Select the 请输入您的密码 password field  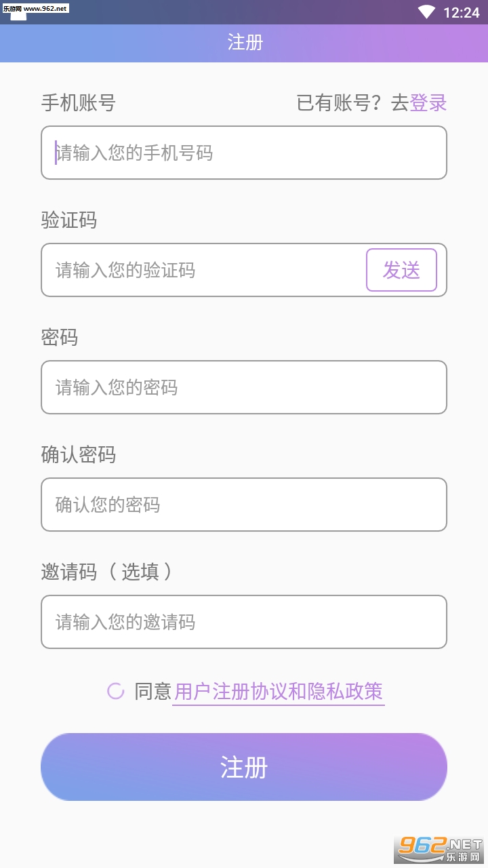coord(244,387)
